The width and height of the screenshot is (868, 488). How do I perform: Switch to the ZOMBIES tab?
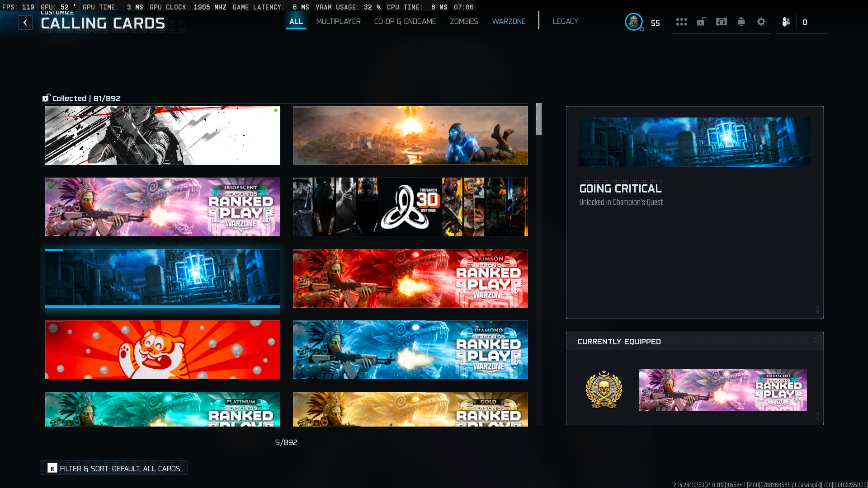pyautogui.click(x=464, y=22)
